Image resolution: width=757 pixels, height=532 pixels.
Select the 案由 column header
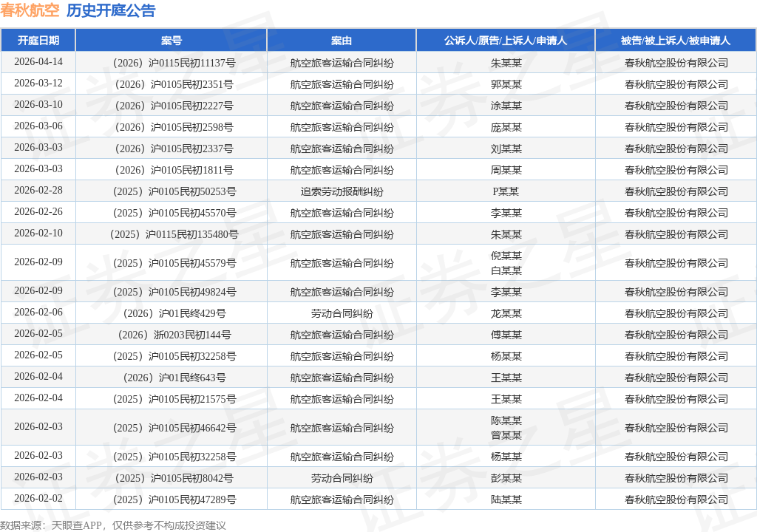342,41
